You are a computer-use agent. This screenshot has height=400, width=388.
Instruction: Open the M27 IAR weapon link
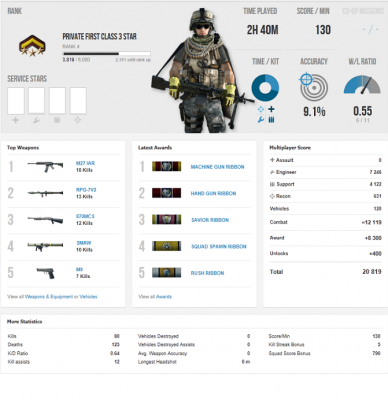point(85,163)
